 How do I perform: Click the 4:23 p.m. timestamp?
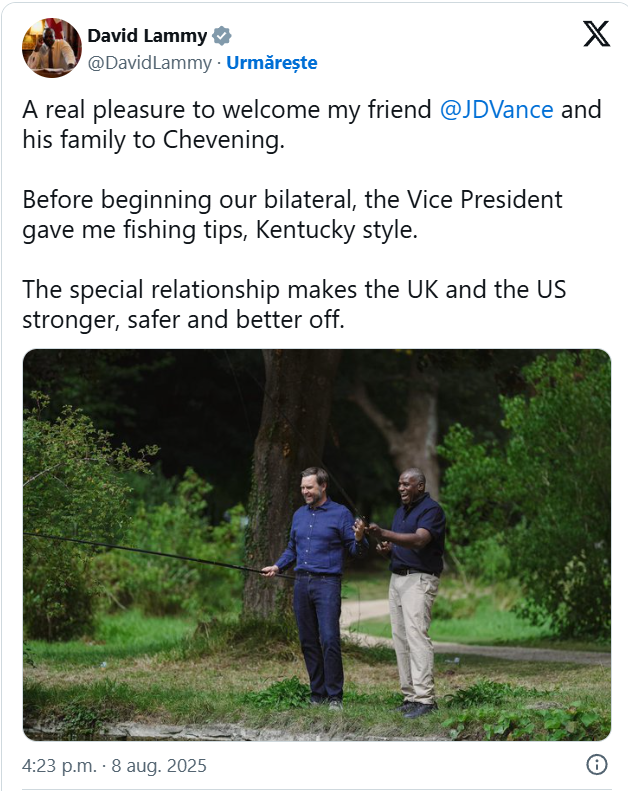59,766
